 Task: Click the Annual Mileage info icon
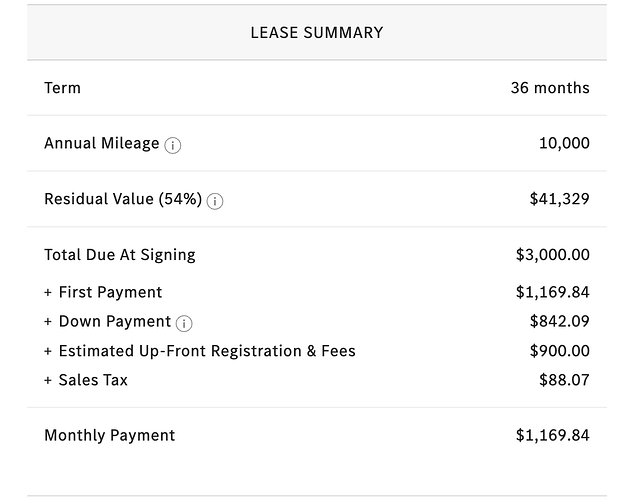pyautogui.click(x=173, y=145)
